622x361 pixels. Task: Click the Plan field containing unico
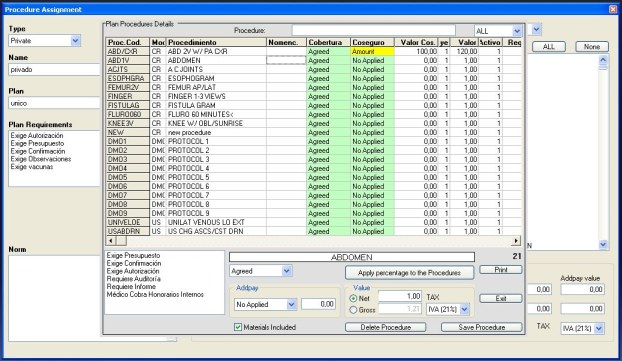tap(54, 103)
